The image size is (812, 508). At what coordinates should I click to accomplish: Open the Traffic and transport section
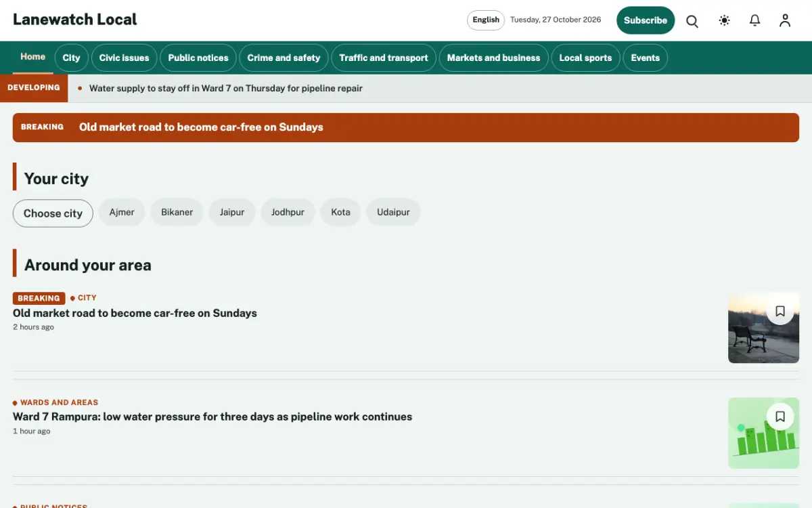click(384, 58)
